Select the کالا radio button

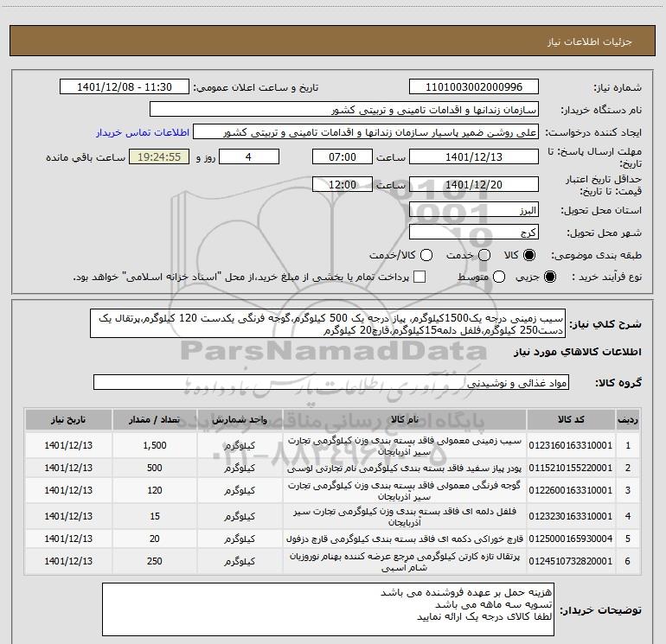point(529,256)
